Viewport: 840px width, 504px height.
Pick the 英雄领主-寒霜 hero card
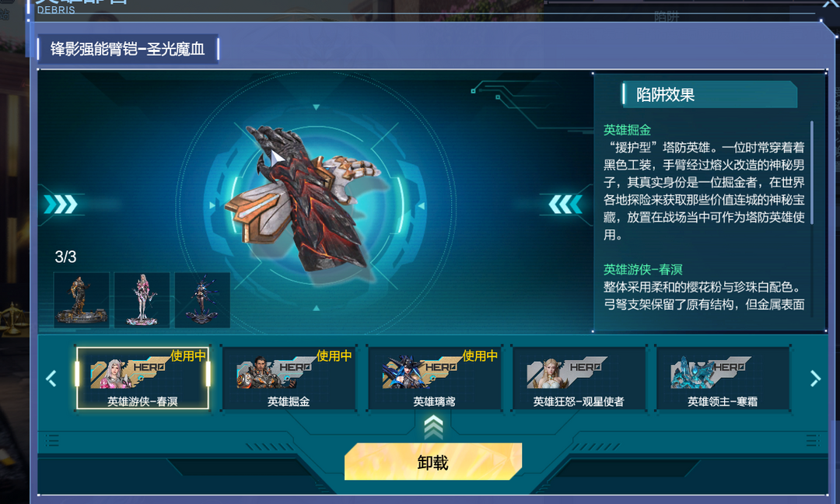click(723, 378)
